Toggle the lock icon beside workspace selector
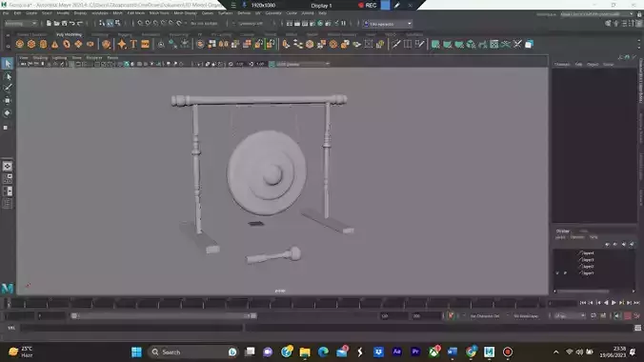 pos(639,14)
